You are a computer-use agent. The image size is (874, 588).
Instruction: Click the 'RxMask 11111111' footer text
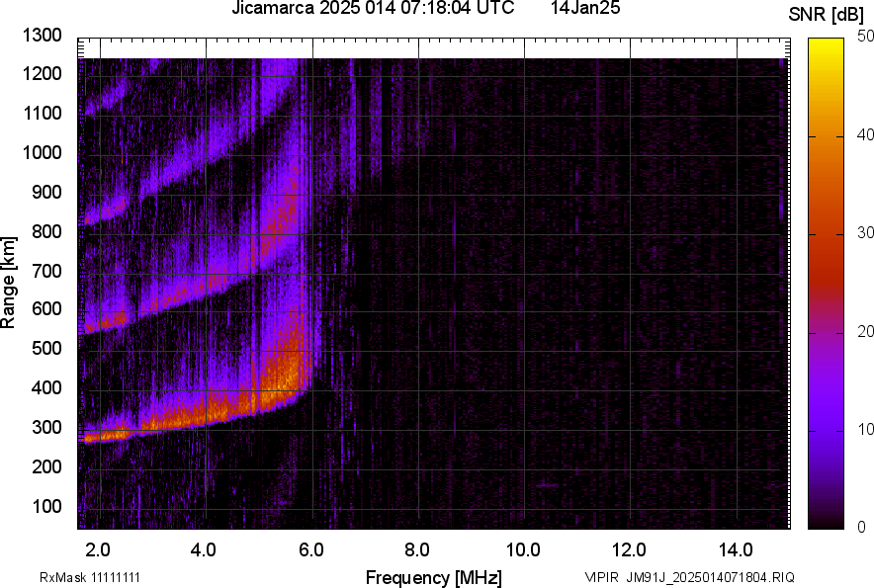tap(90, 577)
